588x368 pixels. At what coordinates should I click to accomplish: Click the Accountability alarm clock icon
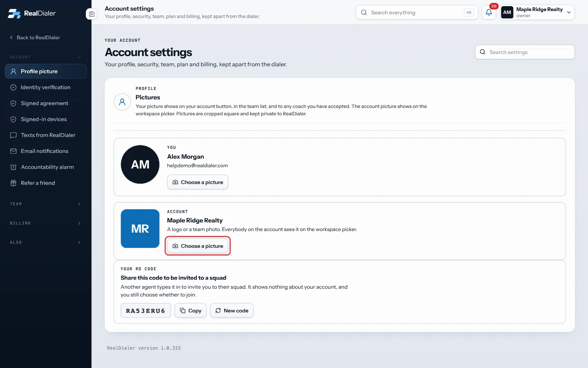13,167
